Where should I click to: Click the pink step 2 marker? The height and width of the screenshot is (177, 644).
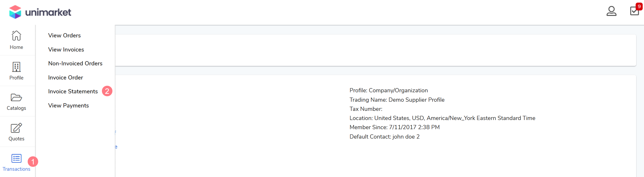(x=107, y=91)
